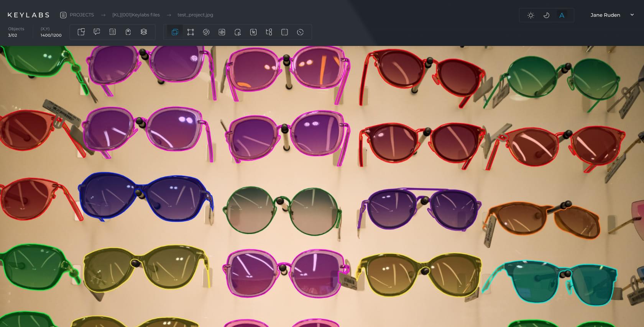Viewport: 644px width, 327px height.
Task: Select the circular shape tool icon
Action: (206, 32)
